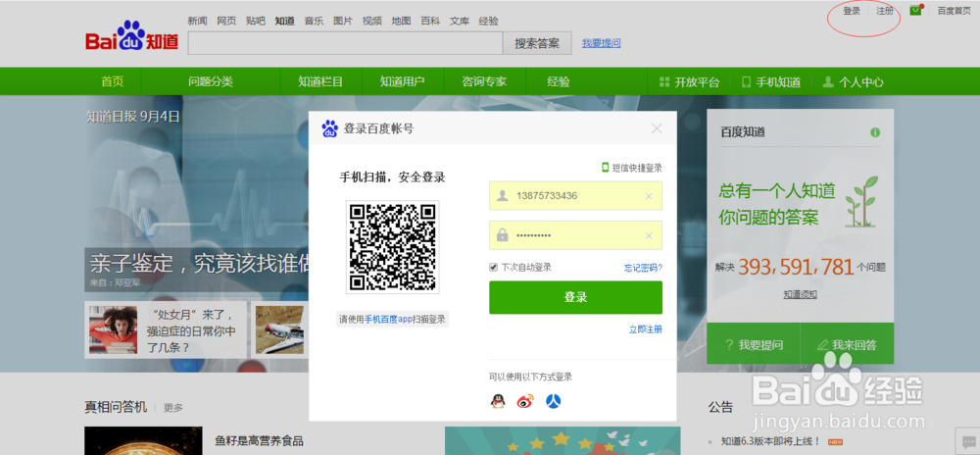Scan the QR code image
Screen dimensions: 980x455
pyautogui.click(x=393, y=247)
